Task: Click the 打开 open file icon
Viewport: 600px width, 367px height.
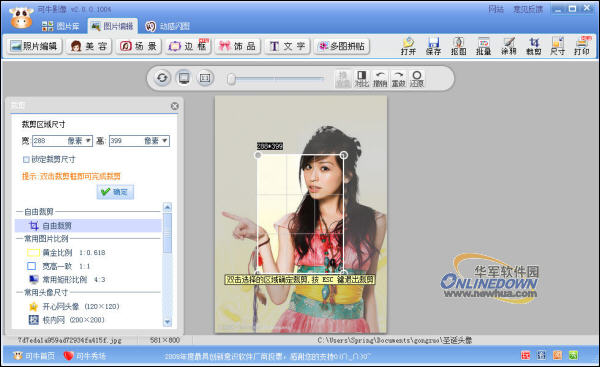Action: (x=408, y=46)
